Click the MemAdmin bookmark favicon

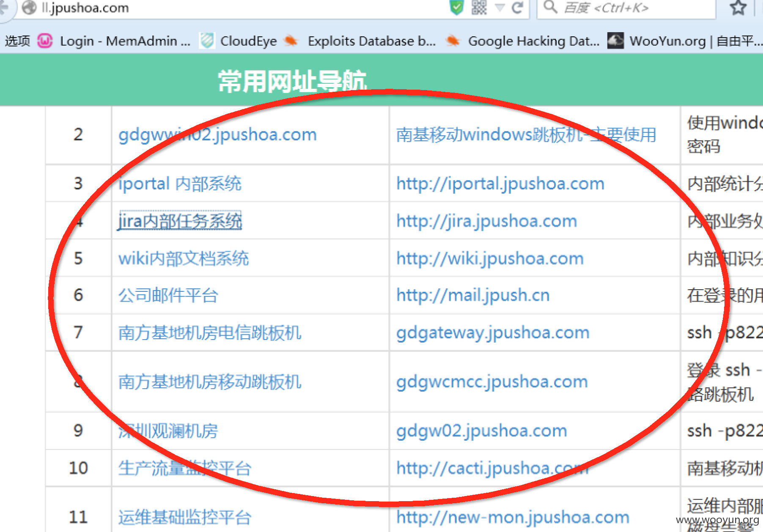click(x=45, y=41)
